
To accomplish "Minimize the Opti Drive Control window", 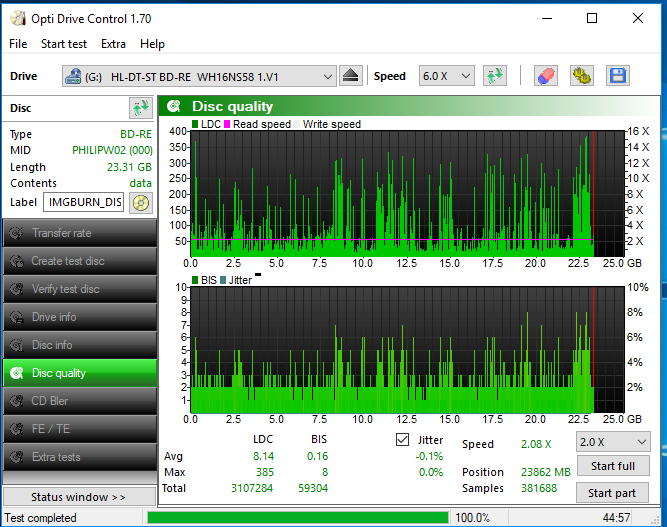I will [x=547, y=18].
